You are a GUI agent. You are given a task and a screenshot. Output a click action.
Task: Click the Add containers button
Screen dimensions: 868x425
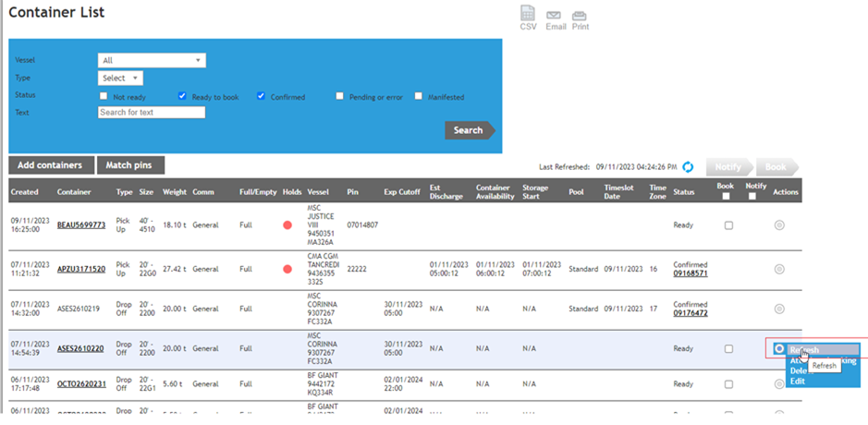tap(51, 165)
